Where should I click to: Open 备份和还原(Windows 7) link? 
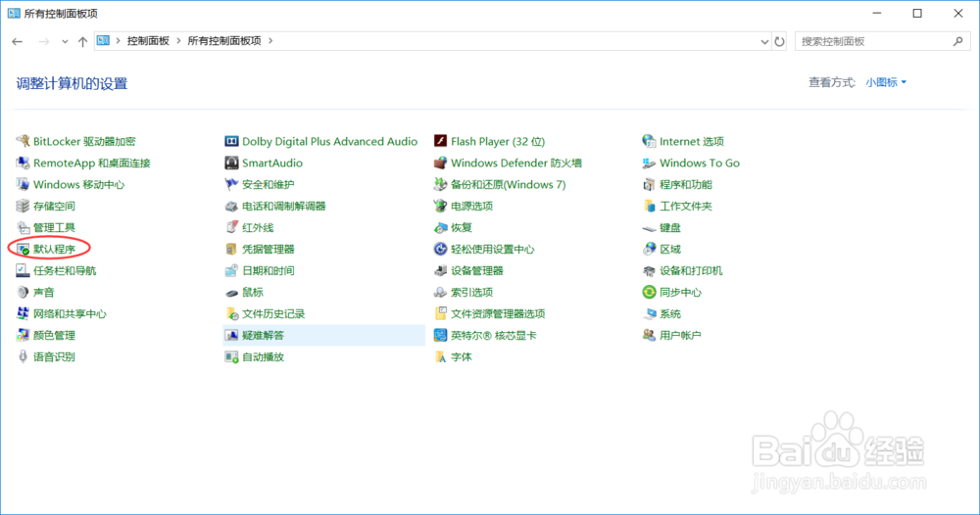508,184
